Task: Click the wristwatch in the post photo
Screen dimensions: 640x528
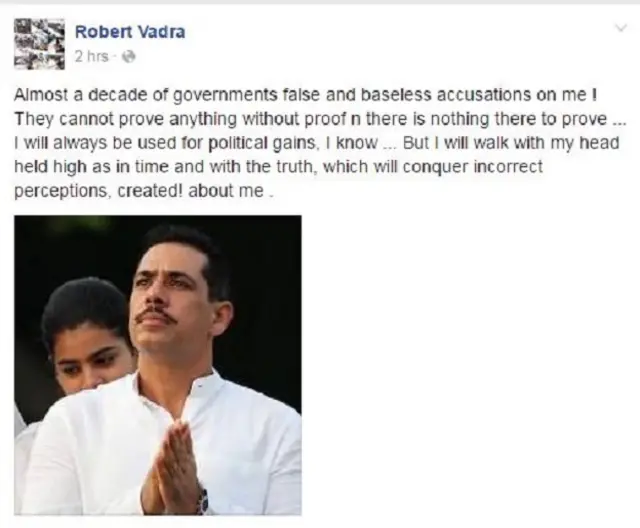Action: pyautogui.click(x=203, y=499)
